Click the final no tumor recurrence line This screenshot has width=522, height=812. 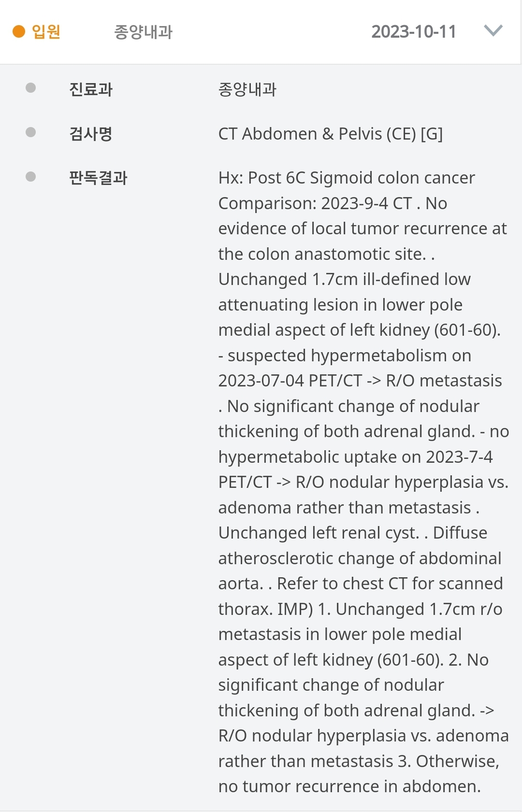[x=349, y=786]
